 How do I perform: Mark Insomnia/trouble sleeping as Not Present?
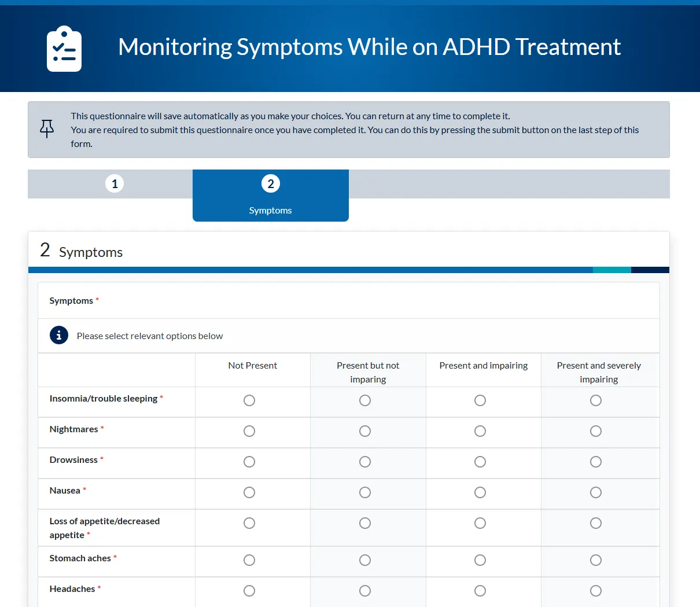(x=249, y=400)
